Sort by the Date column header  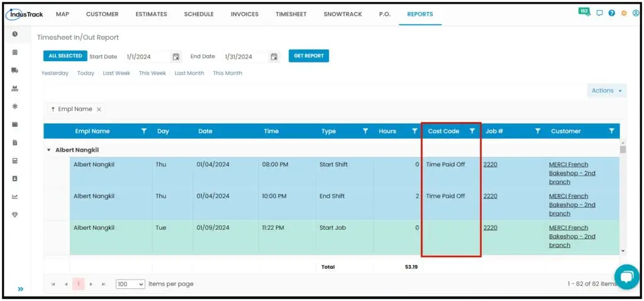pos(205,131)
